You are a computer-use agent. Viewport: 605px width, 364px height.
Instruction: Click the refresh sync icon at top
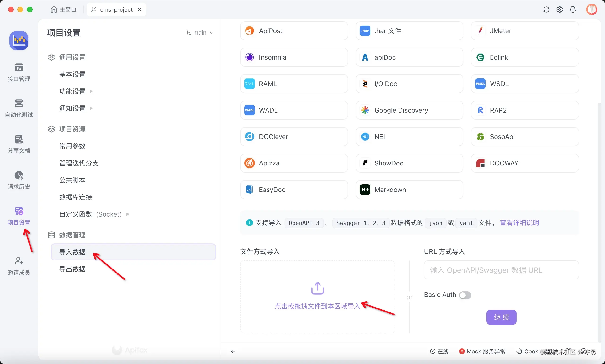pyautogui.click(x=546, y=9)
